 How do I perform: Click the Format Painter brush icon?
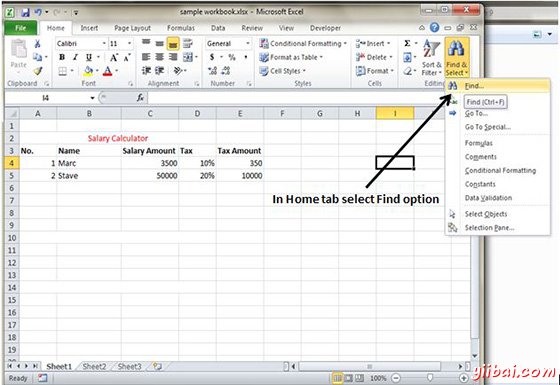38,71
